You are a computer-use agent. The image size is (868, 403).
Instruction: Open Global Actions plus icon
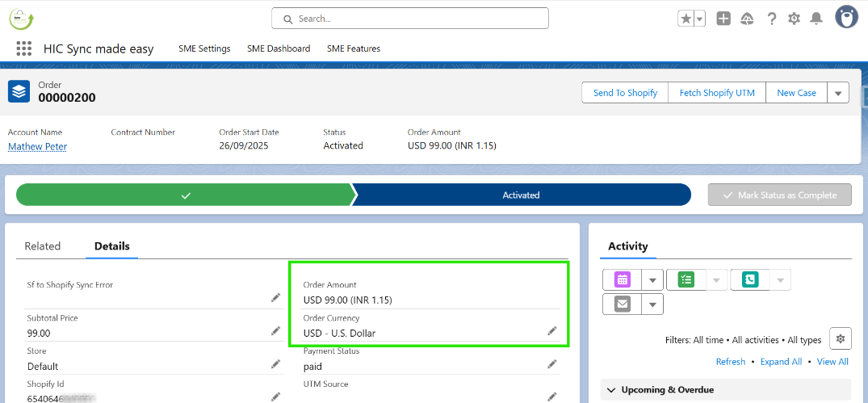click(723, 19)
